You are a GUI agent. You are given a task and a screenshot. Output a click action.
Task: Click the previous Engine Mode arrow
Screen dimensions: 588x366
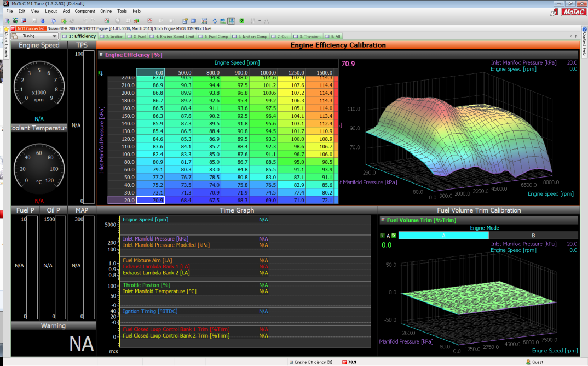pyautogui.click(x=383, y=236)
